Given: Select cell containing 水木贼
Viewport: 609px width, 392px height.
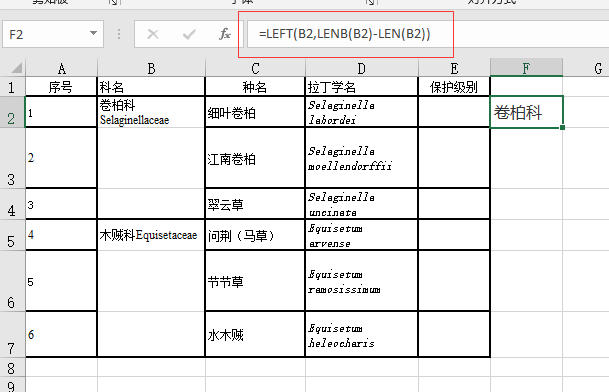Looking at the screenshot, I should pyautogui.click(x=255, y=334).
